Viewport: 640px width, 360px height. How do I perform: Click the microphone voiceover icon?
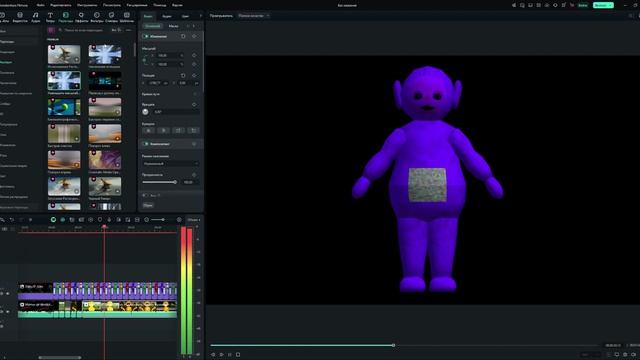coord(109,220)
